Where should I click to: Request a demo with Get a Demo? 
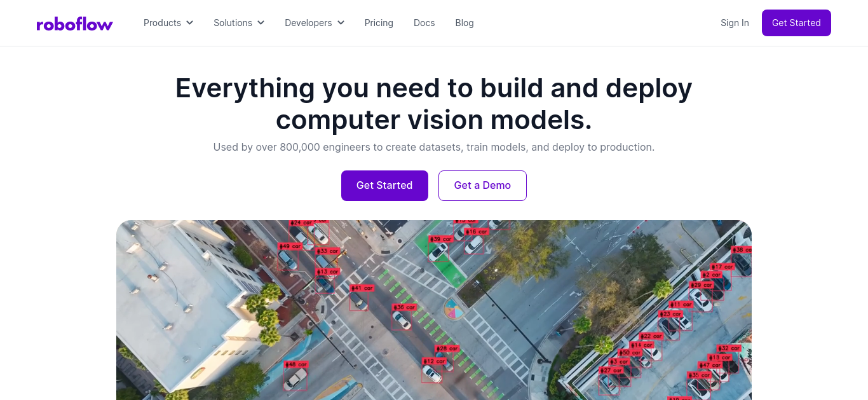click(x=482, y=186)
